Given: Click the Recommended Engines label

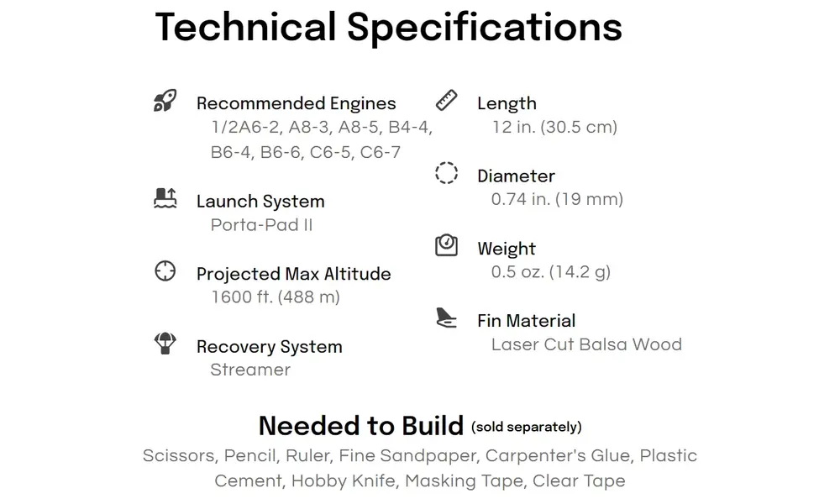Looking at the screenshot, I should point(296,103).
